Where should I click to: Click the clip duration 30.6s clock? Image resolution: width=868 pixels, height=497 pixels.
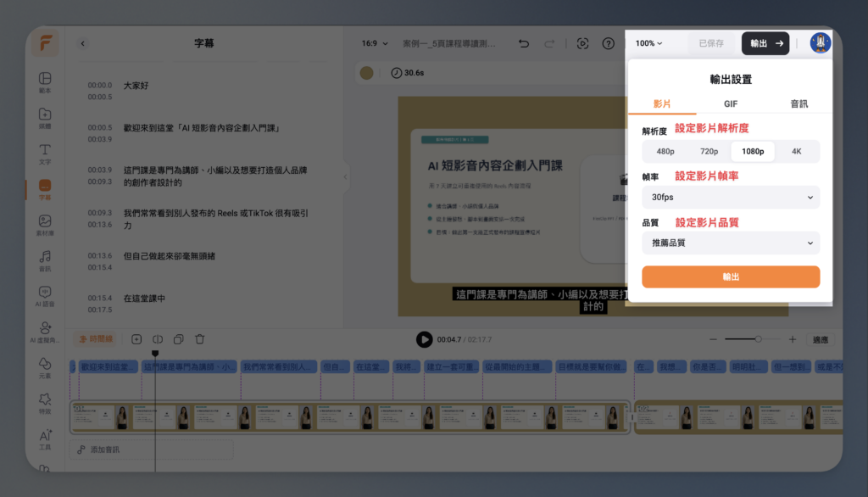(x=407, y=73)
